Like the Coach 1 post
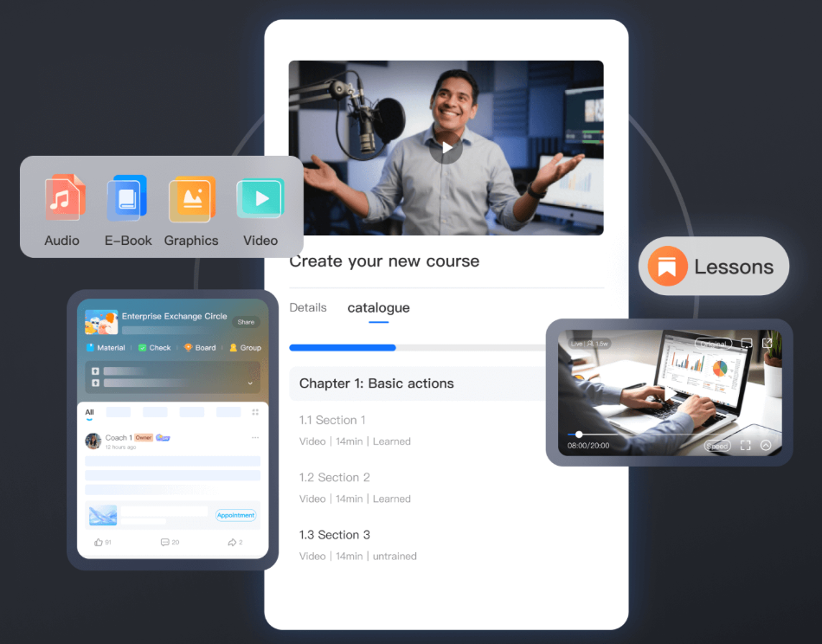The width and height of the screenshot is (822, 644). 98,542
